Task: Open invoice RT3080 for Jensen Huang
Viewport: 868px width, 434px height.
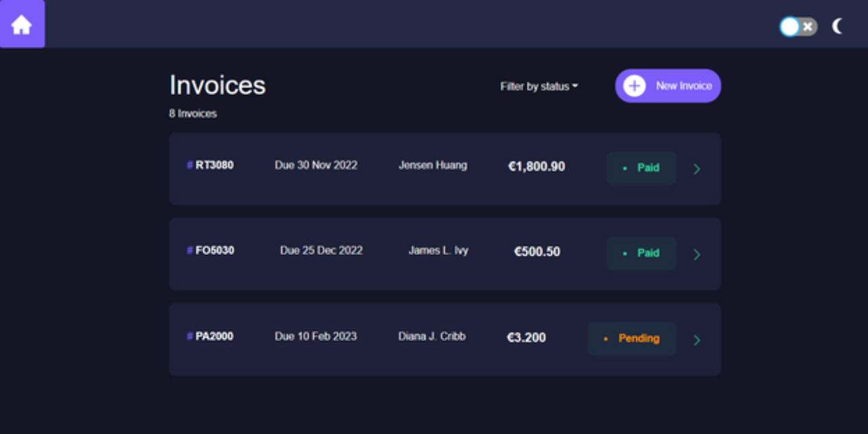Action: [445, 169]
